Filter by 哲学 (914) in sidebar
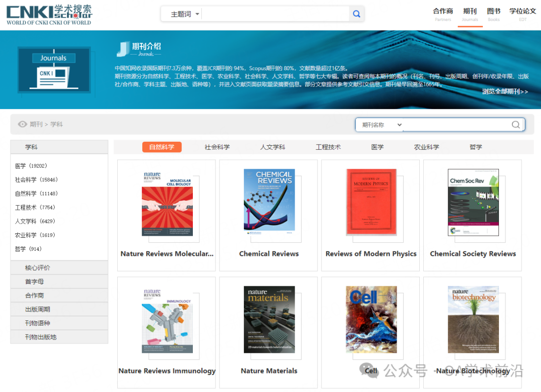This screenshot has width=541, height=392. [x=28, y=249]
